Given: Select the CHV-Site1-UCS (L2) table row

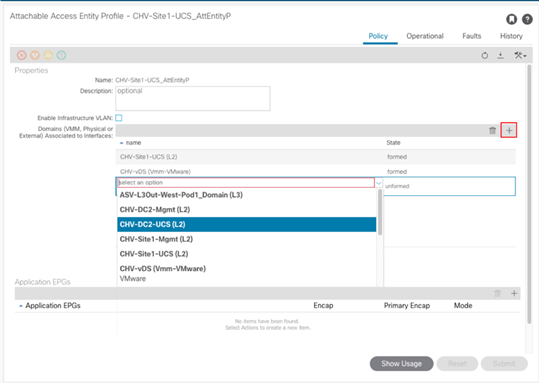Looking at the screenshot, I should (316, 157).
